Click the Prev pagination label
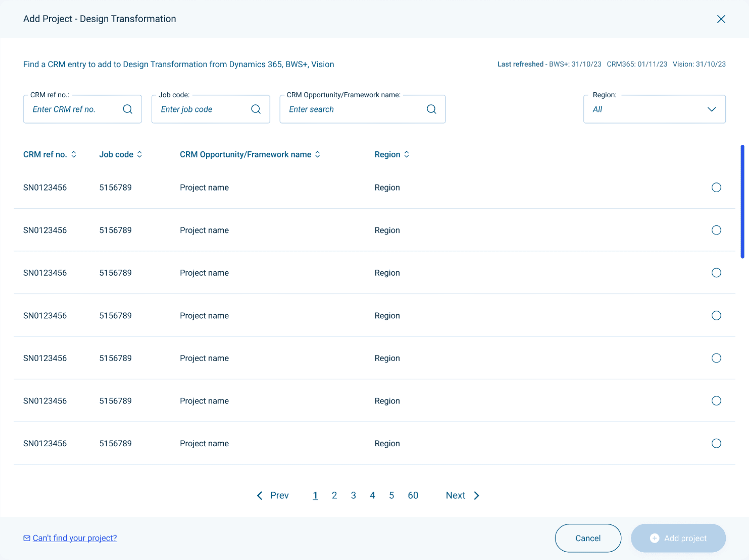The height and width of the screenshot is (560, 749). 279,495
